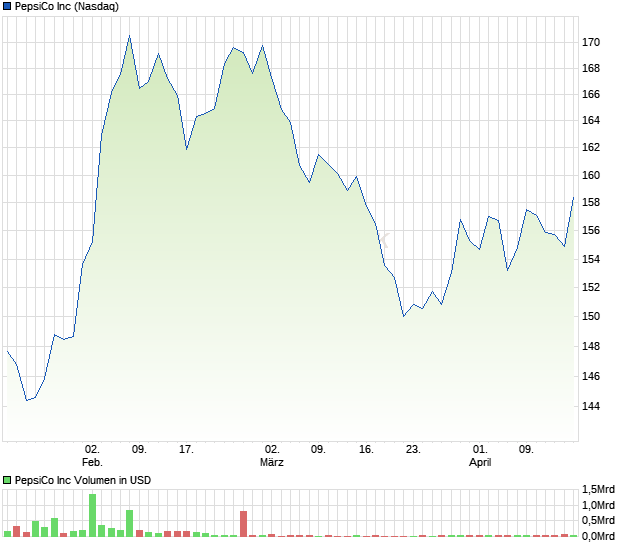The image size is (620, 546).
Task: Click the tallest red volume bar
Action: (243, 524)
